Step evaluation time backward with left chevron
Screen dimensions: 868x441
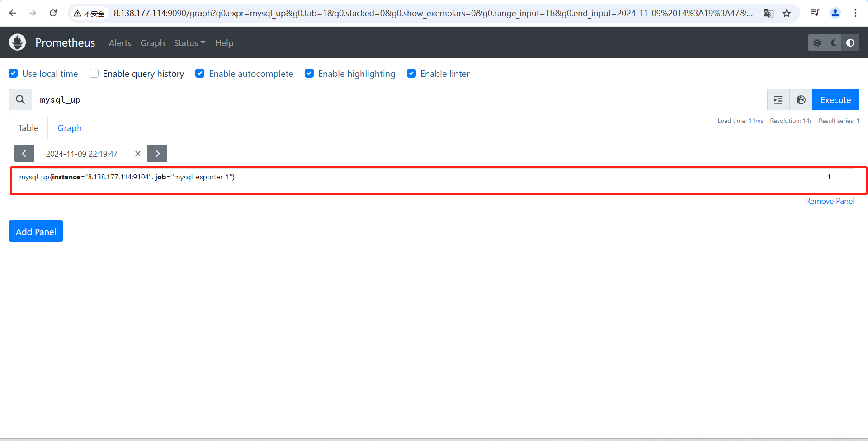click(x=24, y=154)
